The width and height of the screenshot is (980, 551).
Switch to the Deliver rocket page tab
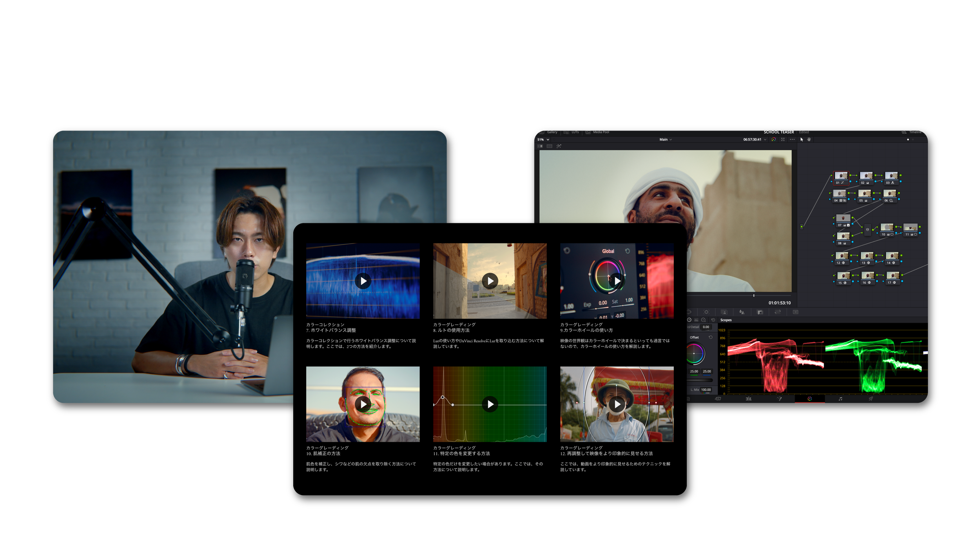pyautogui.click(x=871, y=399)
